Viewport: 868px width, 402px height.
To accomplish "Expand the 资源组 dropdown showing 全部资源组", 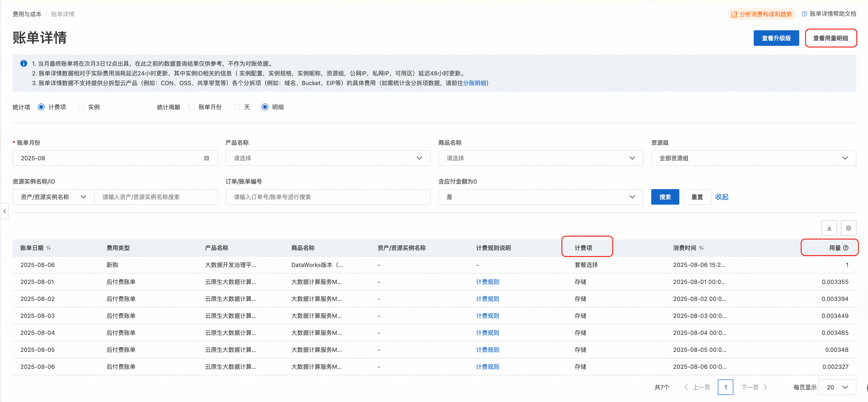I will pyautogui.click(x=753, y=158).
